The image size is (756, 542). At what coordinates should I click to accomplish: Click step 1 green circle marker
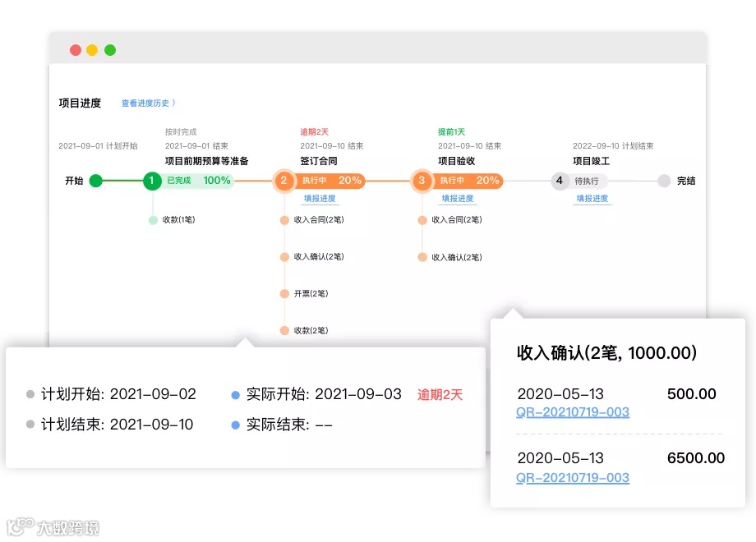(x=152, y=181)
